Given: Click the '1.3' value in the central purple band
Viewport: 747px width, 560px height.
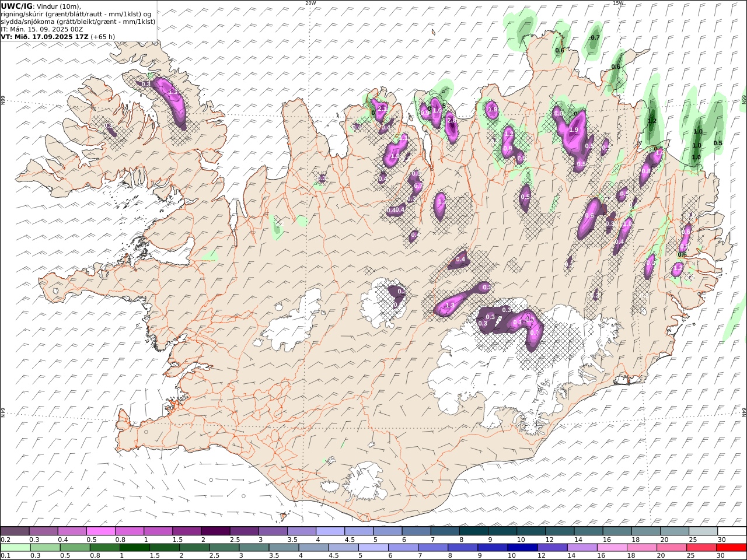Looking at the screenshot, I should [450, 306].
